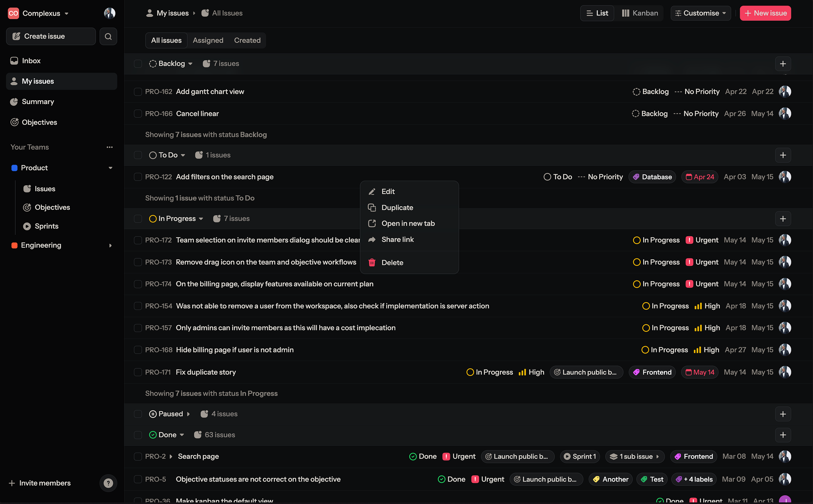Open the Your Teams three-dot menu
Image resolution: width=813 pixels, height=504 pixels.
109,147
